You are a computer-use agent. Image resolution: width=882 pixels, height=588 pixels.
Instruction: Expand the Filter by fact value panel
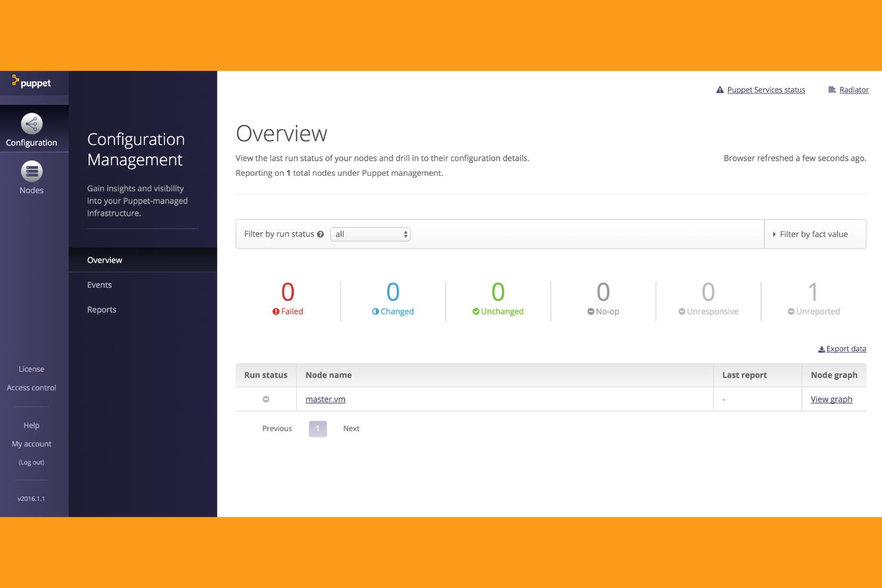coord(815,234)
